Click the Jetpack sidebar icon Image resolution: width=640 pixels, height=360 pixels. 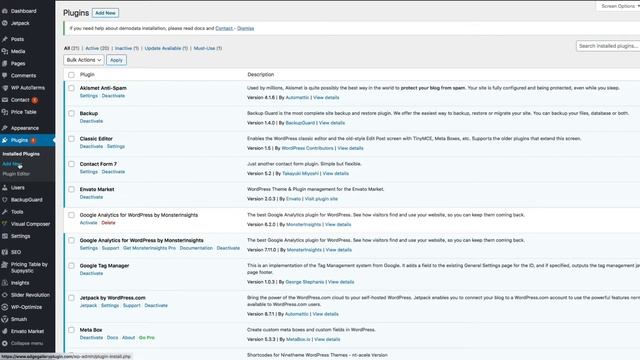(x=5, y=23)
